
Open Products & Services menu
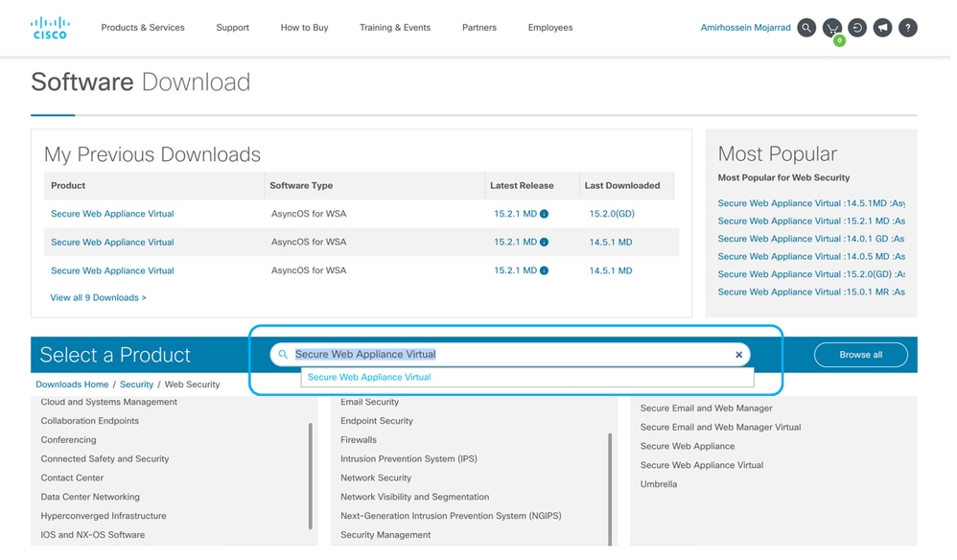tap(144, 28)
